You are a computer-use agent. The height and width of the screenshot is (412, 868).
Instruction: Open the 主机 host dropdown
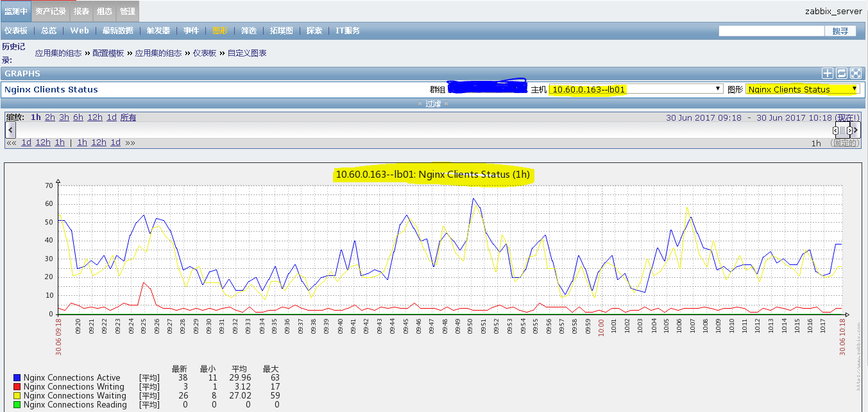636,89
